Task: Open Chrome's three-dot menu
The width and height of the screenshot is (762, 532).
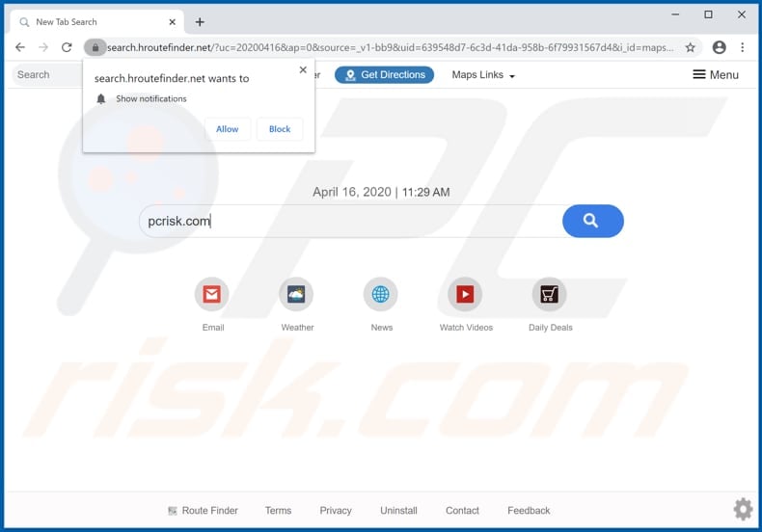Action: click(x=742, y=47)
